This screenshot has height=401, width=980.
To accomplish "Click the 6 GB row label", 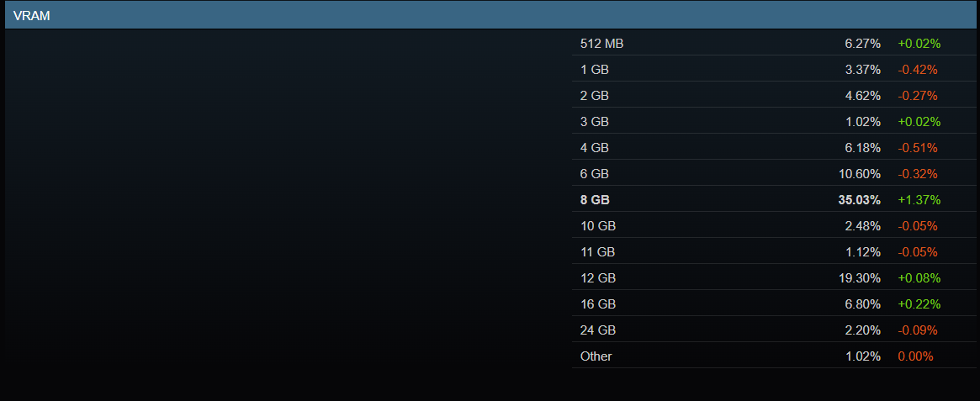I will [594, 174].
